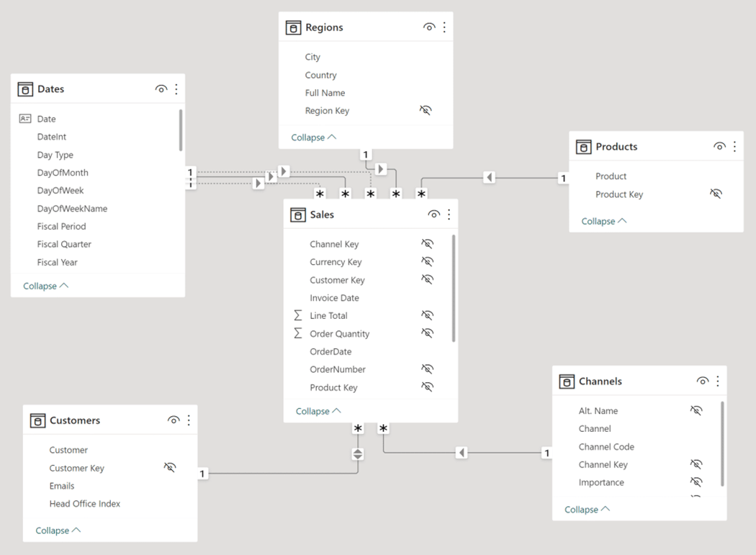Viewport: 756px width, 555px height.
Task: Select the Head Office Index field
Action: click(84, 504)
